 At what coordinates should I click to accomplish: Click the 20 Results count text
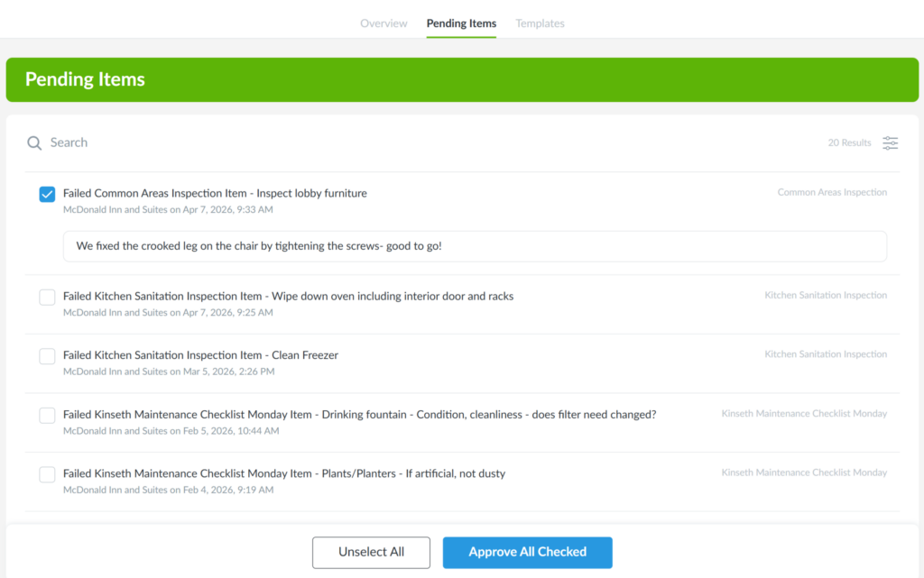click(x=849, y=142)
